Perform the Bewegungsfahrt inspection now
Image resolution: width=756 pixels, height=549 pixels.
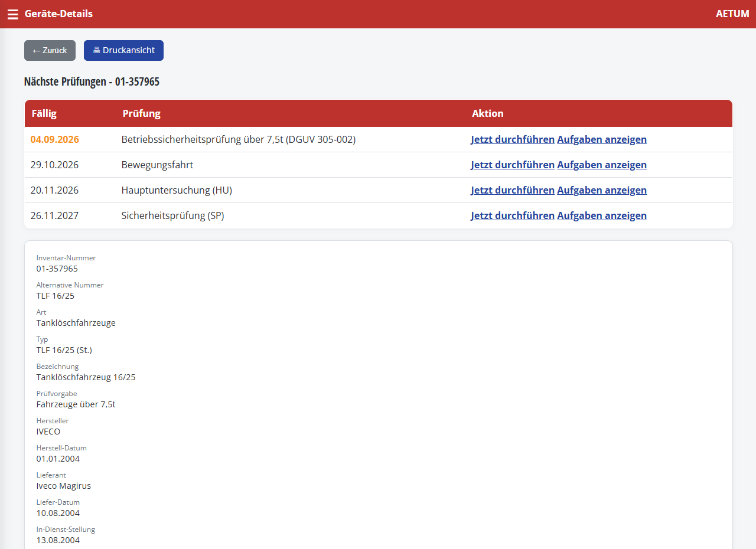[x=513, y=165]
